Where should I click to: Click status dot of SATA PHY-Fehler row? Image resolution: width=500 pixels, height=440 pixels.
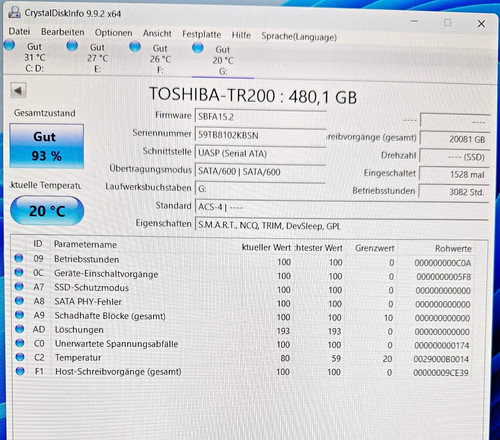[x=19, y=300]
